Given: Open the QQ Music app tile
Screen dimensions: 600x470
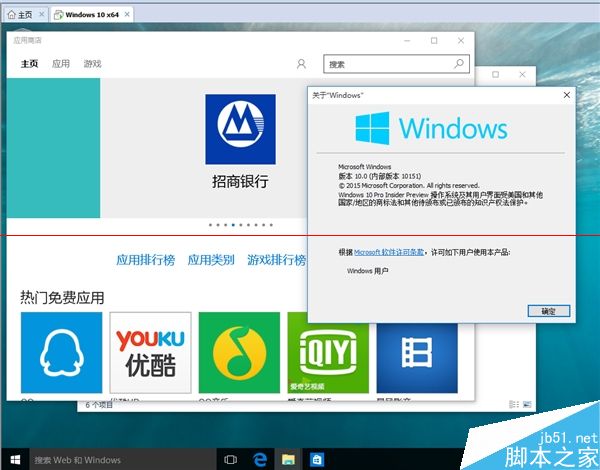Looking at the screenshot, I should [238, 353].
